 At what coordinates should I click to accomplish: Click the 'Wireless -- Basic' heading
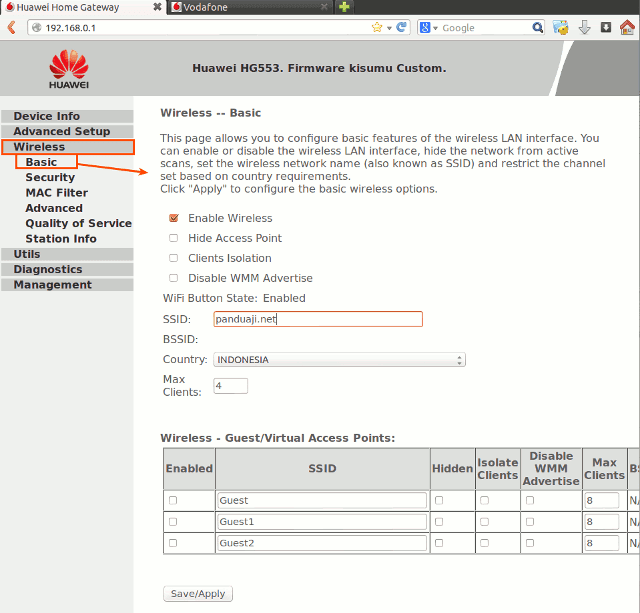(211, 113)
